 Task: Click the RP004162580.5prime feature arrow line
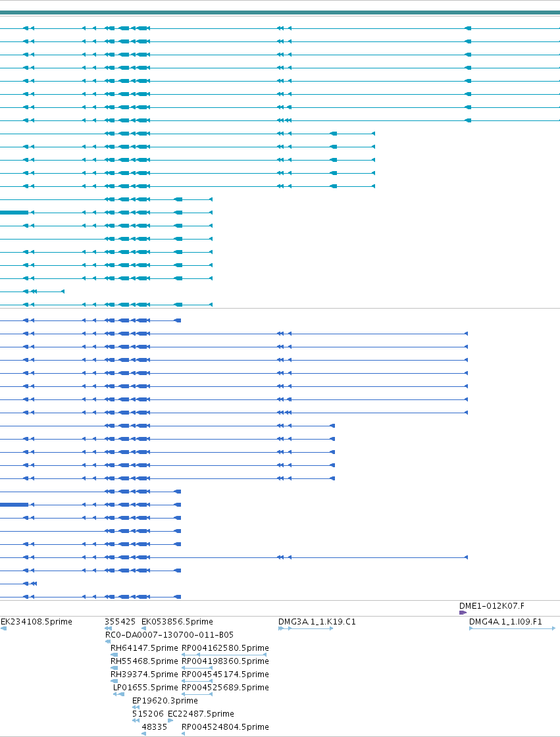pos(224,655)
